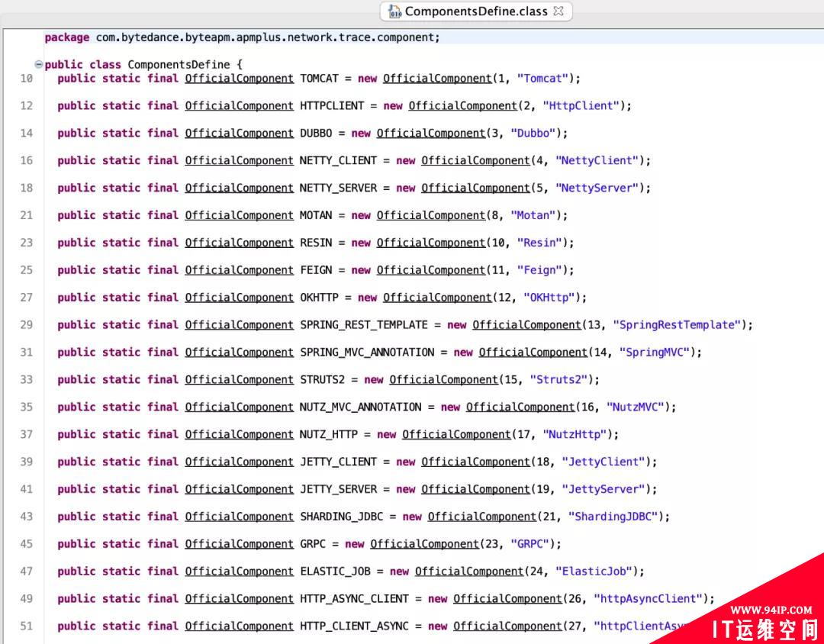Open the OfficialComponent constructor link after new on DUBBO line

point(431,134)
